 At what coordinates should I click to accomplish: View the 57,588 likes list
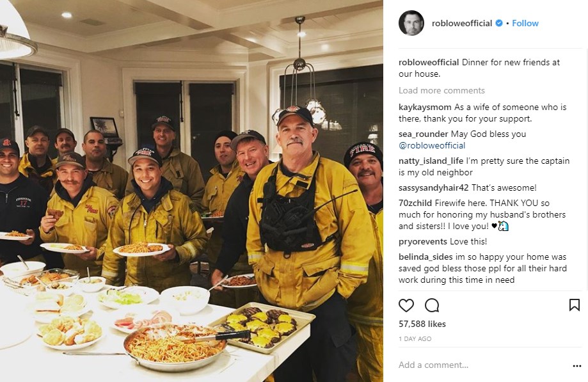[422, 324]
